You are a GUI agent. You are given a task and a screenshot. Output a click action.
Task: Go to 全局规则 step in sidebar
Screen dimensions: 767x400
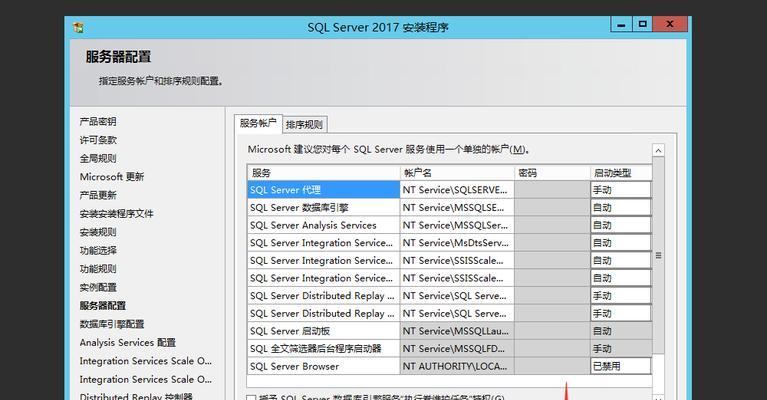click(98, 158)
